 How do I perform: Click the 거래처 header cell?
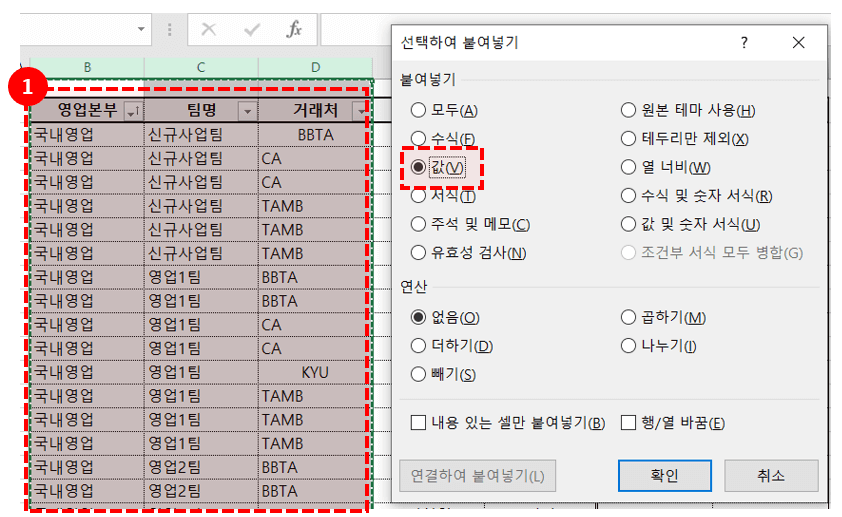[x=315, y=111]
